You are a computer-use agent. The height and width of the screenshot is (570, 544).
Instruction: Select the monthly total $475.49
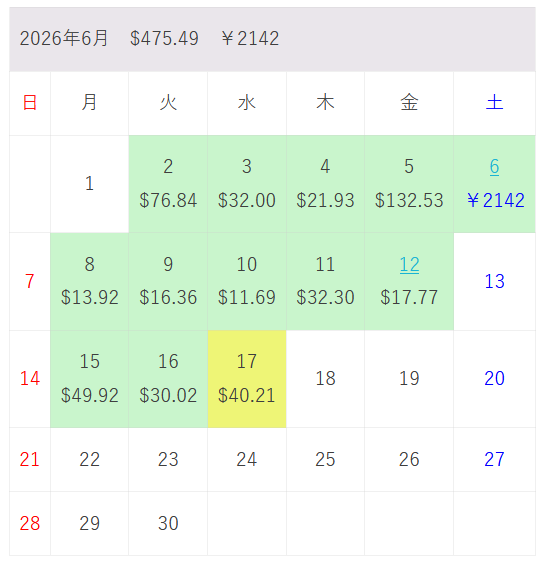pyautogui.click(x=164, y=38)
